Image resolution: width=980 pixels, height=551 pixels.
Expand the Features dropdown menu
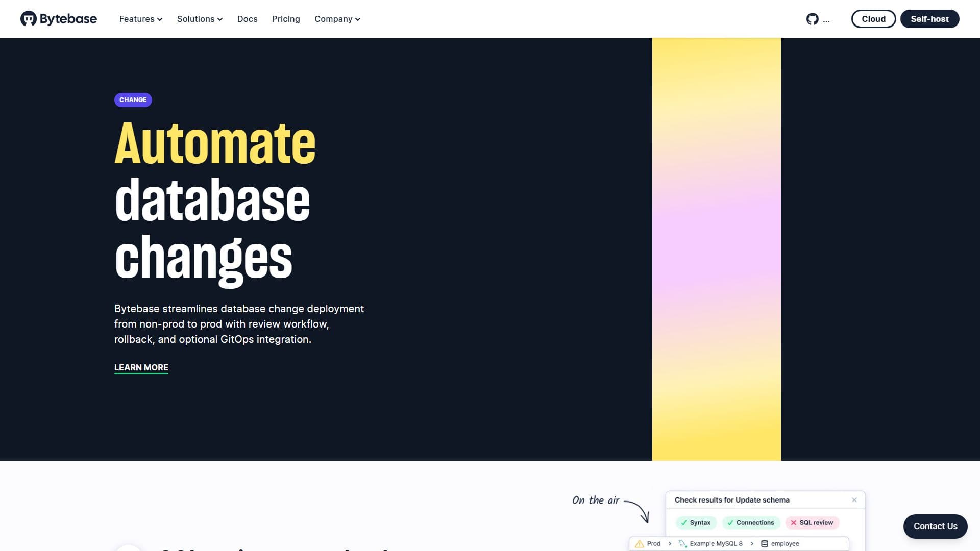141,19
